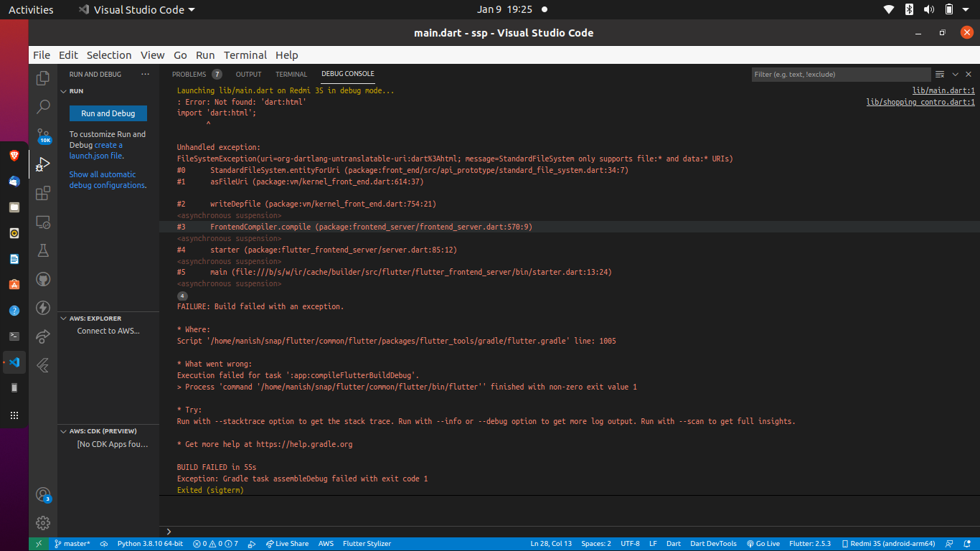Screen dimensions: 980x551
Task: Open the Manage gear in the activity bar
Action: pos(43,522)
